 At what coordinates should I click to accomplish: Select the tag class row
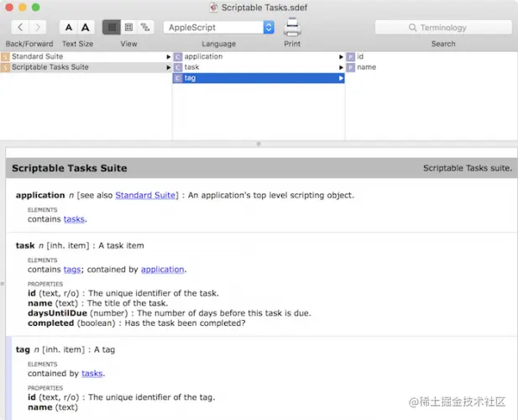coord(259,78)
